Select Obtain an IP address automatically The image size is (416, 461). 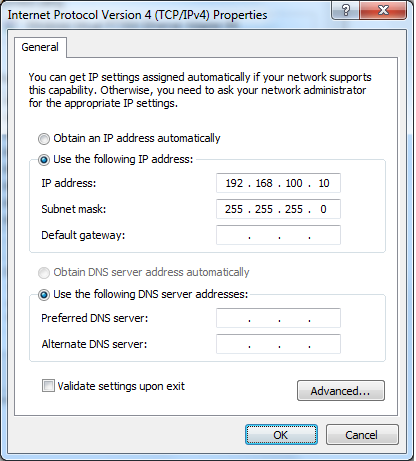pos(44,139)
